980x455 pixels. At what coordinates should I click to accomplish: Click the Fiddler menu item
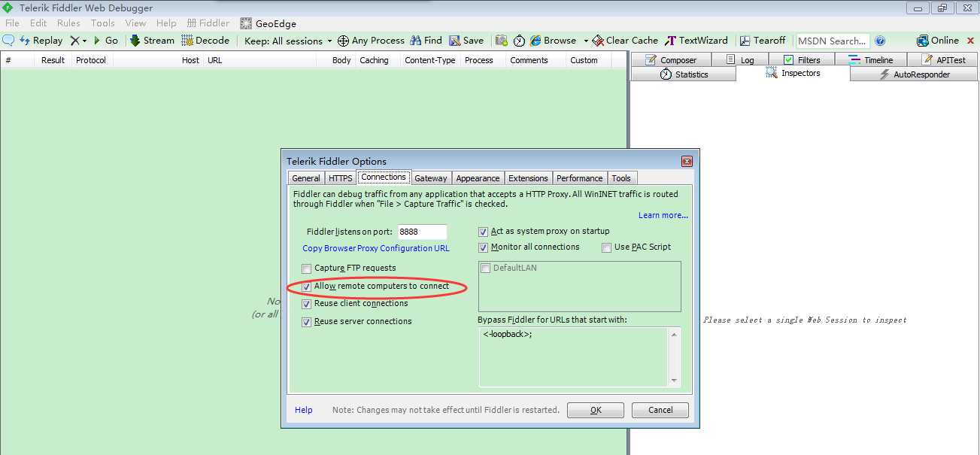click(208, 23)
